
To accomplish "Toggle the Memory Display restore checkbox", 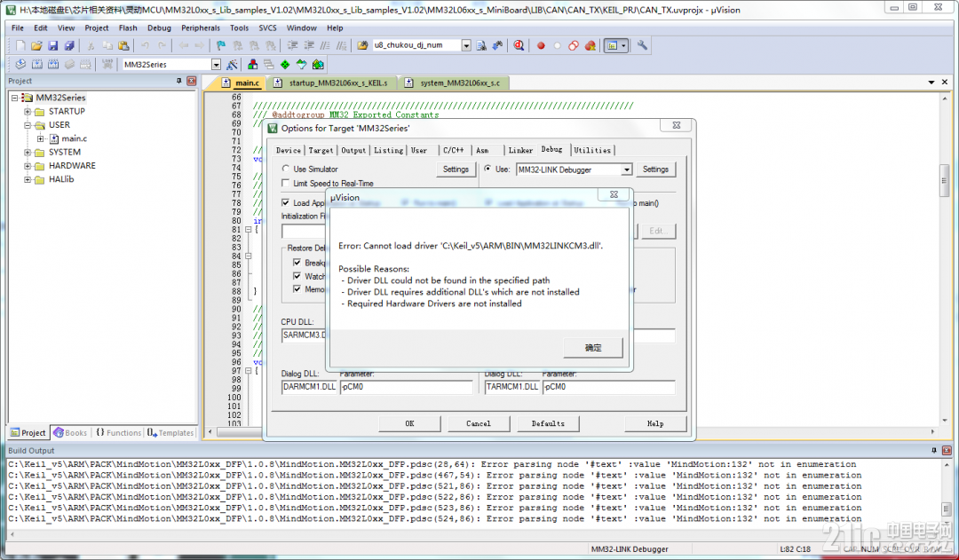I will (297, 289).
